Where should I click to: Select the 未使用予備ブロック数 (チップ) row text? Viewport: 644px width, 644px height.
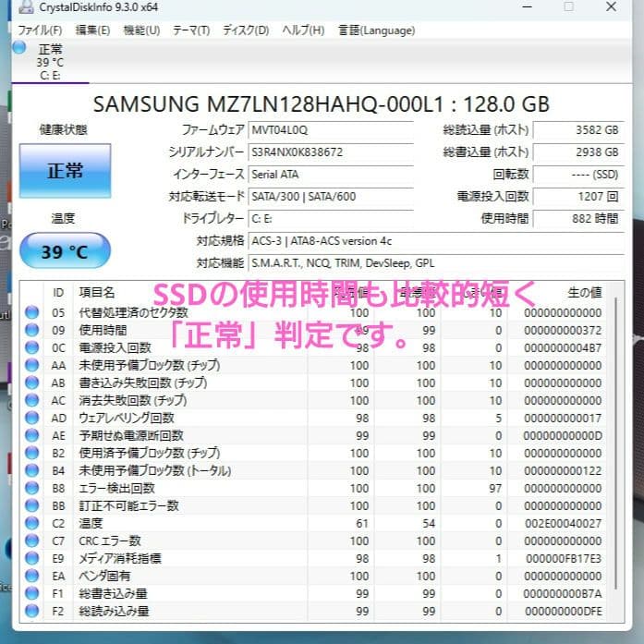pyautogui.click(x=150, y=365)
